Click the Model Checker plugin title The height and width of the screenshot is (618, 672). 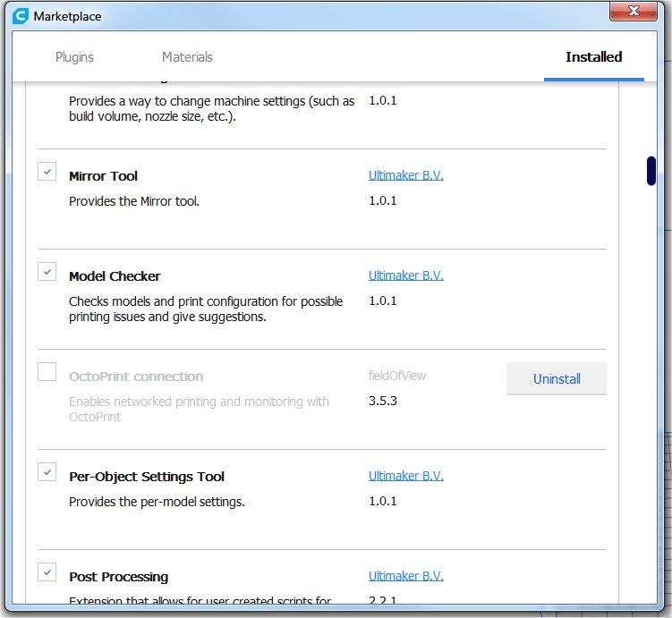click(115, 276)
